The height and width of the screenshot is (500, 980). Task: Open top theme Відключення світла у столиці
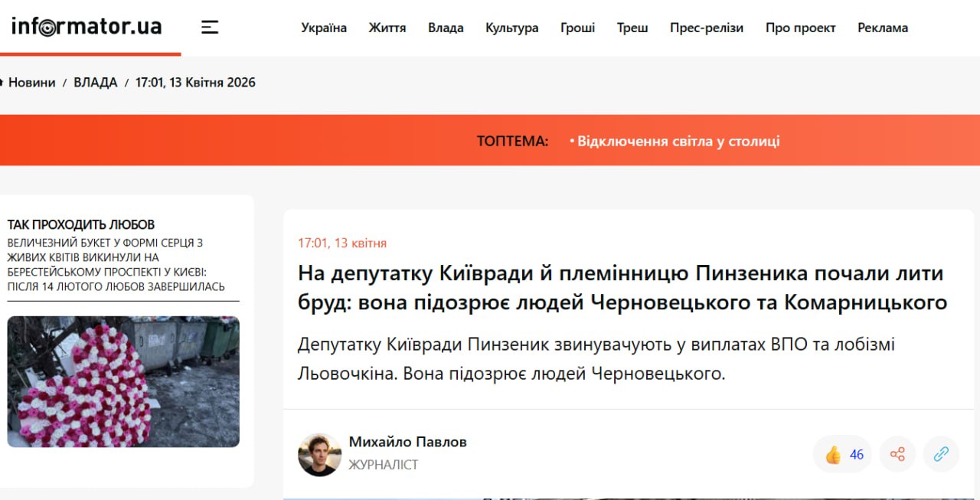[678, 141]
